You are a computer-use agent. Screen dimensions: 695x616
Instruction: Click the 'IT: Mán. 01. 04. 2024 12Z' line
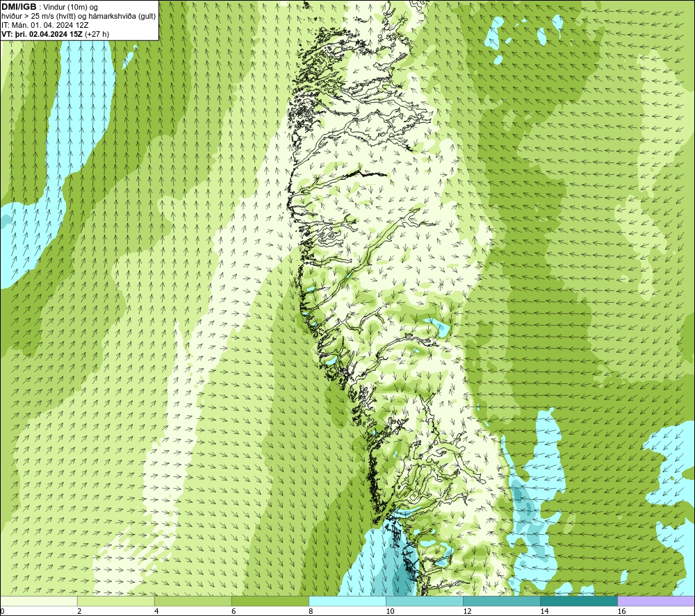pos(45,25)
